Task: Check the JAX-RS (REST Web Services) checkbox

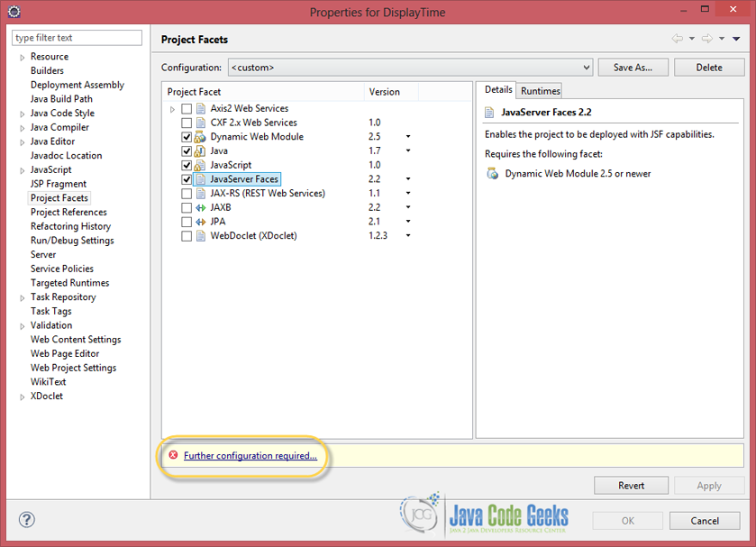Action: 187,194
